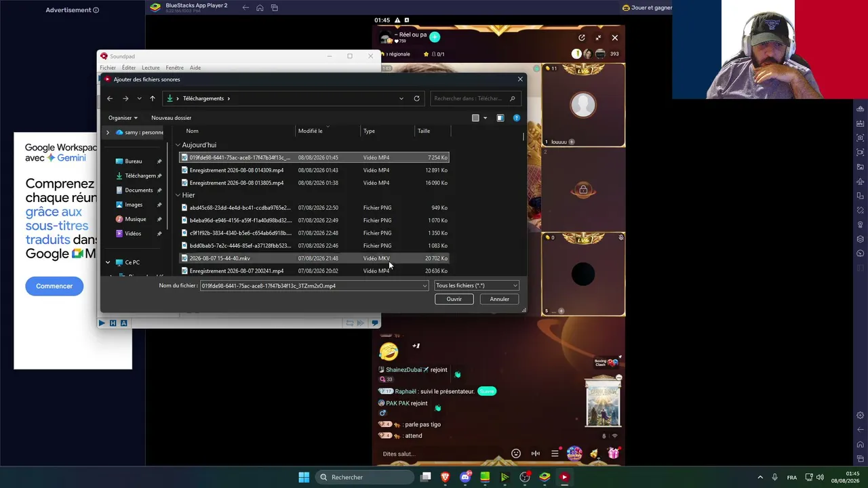Click the BlueStacks home icon
This screenshot has width=868, height=488.
[260, 8]
